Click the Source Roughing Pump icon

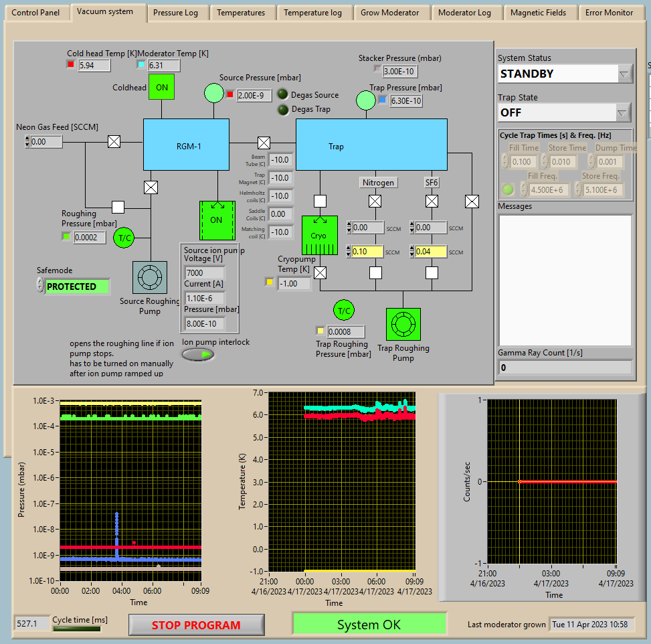click(x=150, y=277)
